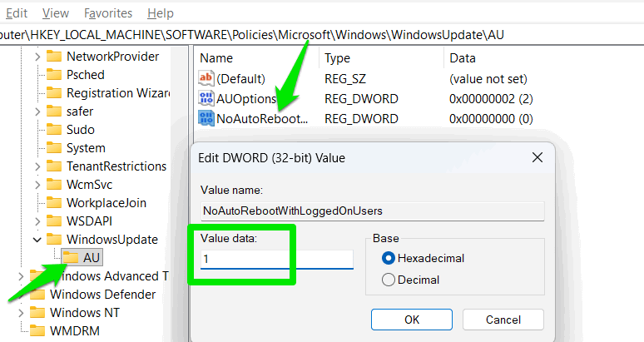Select the WSDAPI folder icon

point(54,221)
